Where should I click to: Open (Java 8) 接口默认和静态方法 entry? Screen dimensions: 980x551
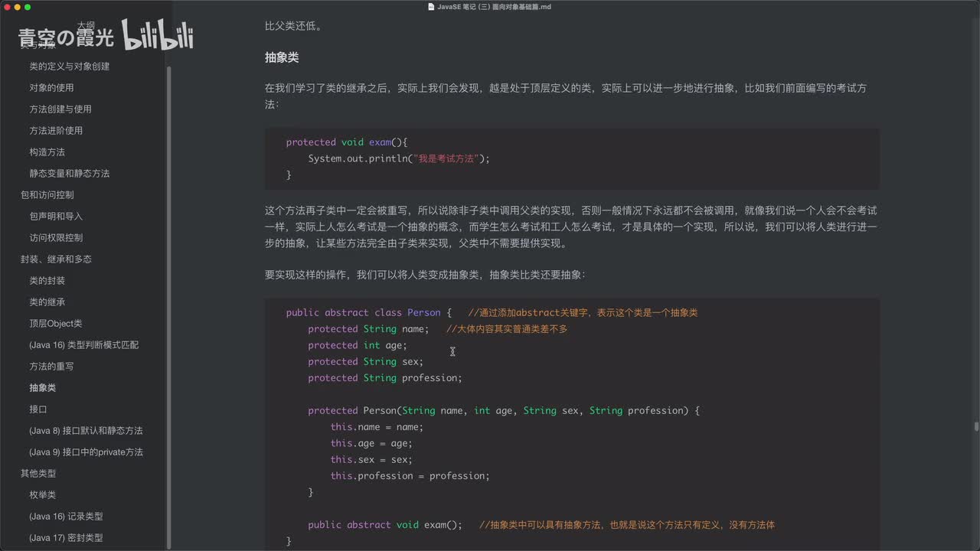click(x=86, y=431)
